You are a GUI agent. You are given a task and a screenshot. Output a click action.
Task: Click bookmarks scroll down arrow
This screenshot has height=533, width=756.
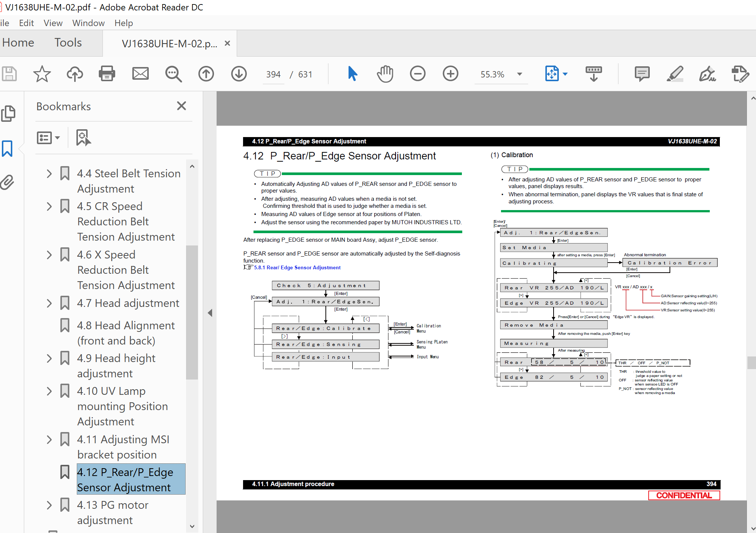tap(192, 526)
